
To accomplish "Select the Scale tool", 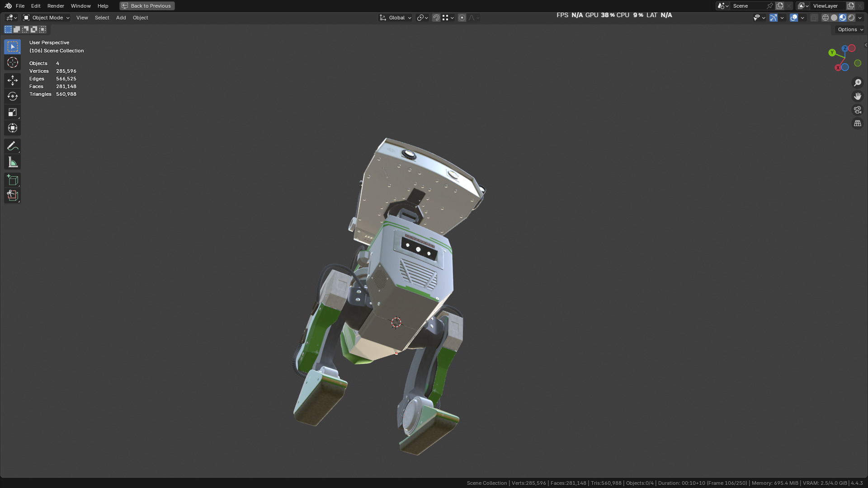I will 12,113.
